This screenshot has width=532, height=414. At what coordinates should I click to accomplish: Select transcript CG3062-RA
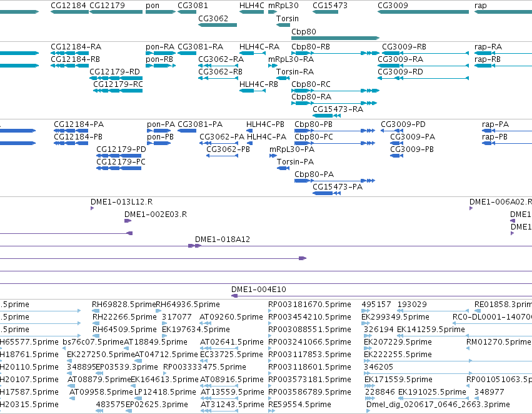[x=221, y=59]
